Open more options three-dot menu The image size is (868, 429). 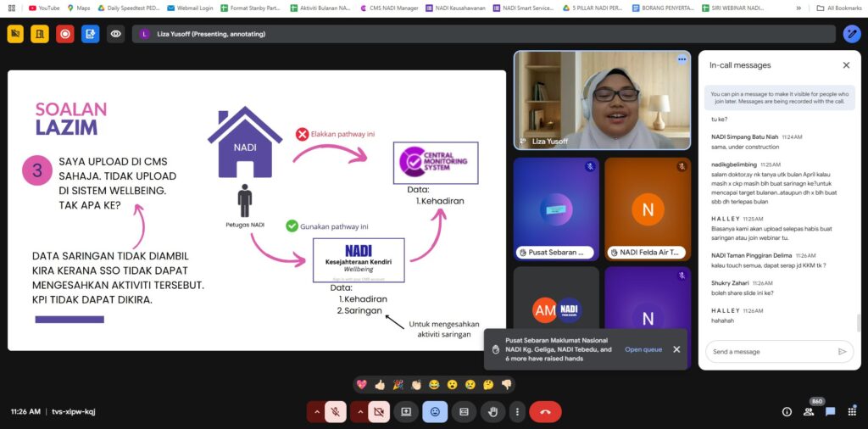tap(516, 411)
